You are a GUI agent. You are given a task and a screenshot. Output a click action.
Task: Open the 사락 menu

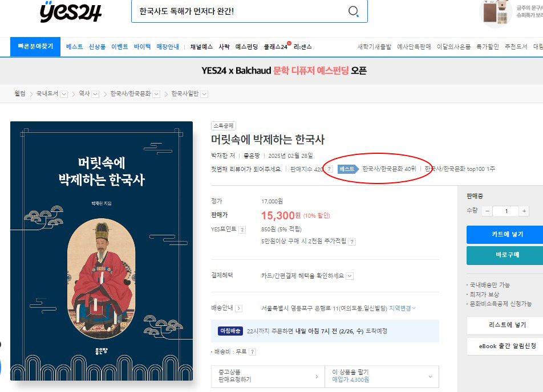point(224,47)
